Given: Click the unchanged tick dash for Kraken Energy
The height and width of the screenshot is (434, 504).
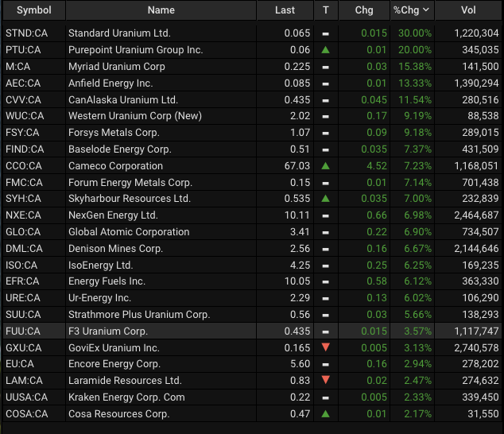Looking at the screenshot, I should point(326,398).
